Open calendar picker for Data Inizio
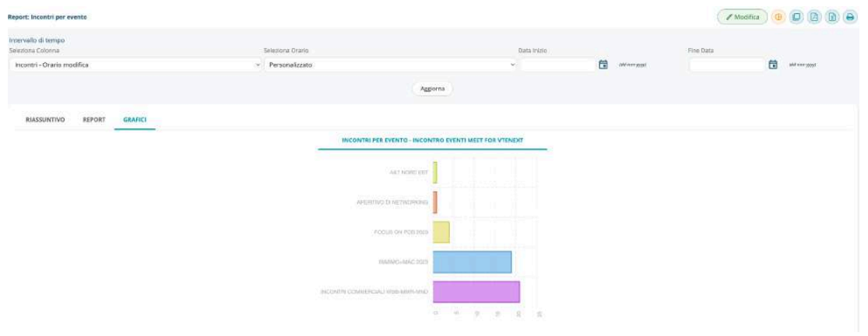 click(603, 65)
